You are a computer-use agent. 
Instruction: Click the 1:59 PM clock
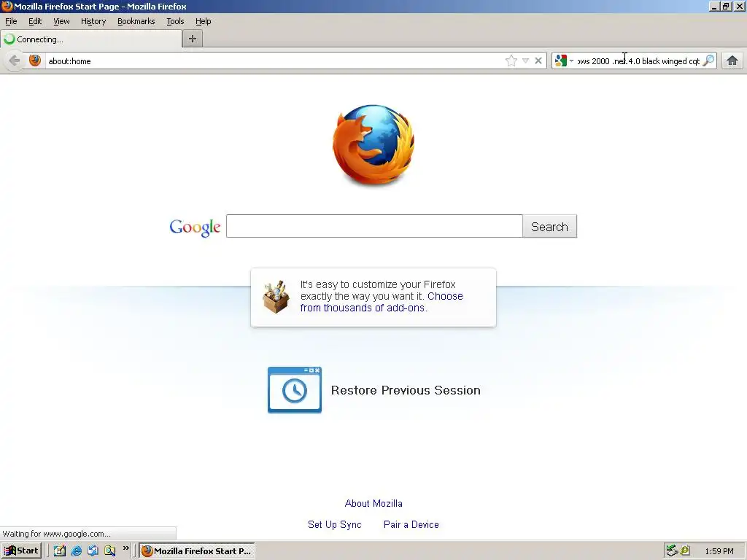point(719,551)
